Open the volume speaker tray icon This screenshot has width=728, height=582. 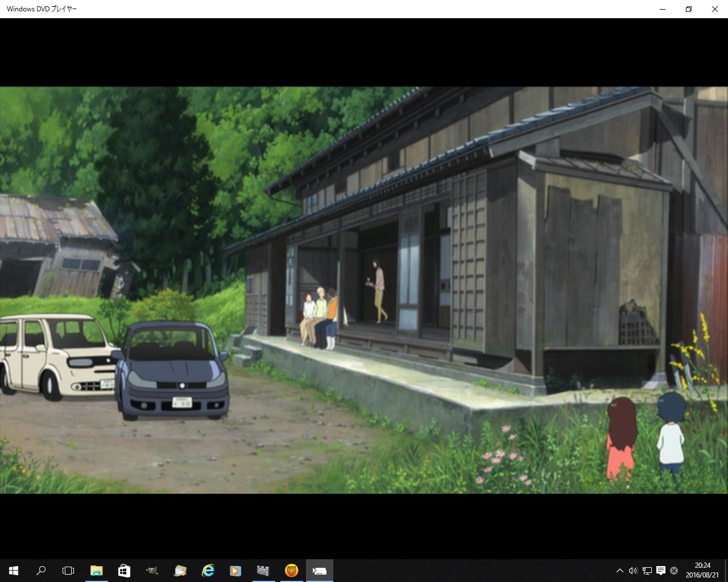[x=633, y=571]
